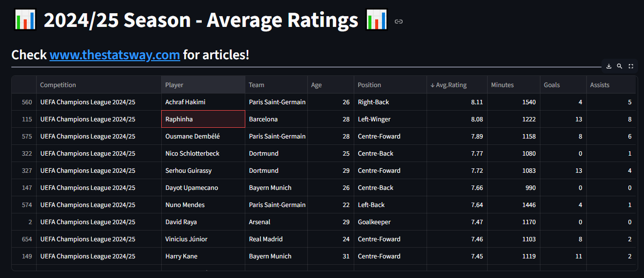The width and height of the screenshot is (644, 278).
Task: Sort by Assists column header
Action: [x=611, y=85]
